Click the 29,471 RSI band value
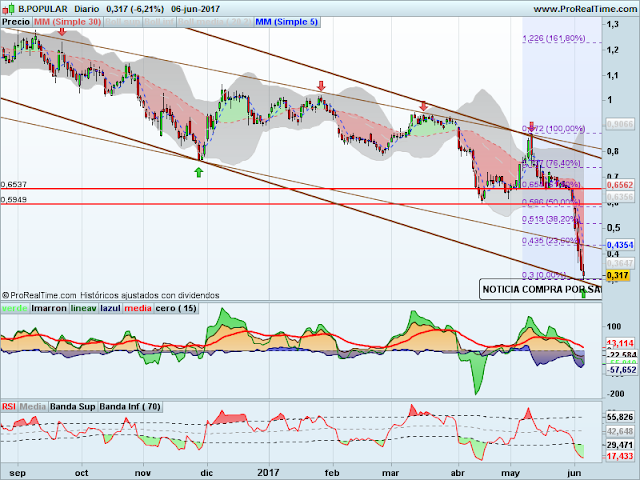This screenshot has height=480, width=640. click(620, 444)
